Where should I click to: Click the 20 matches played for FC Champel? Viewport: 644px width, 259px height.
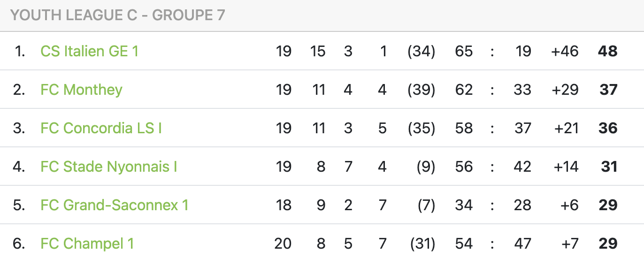coord(283,244)
